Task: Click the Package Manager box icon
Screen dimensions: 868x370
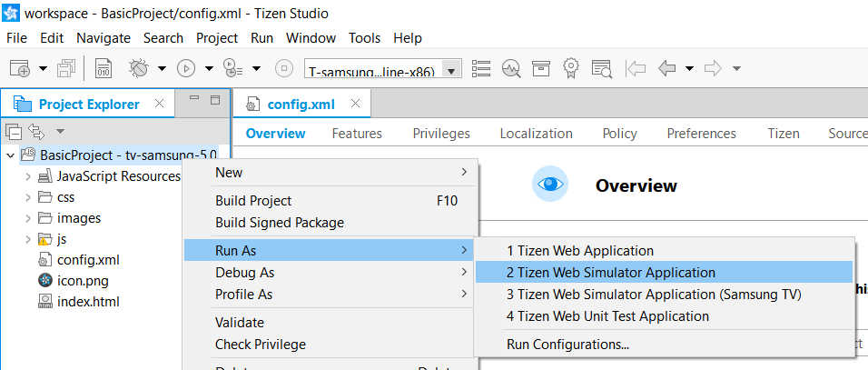Action: (x=541, y=68)
